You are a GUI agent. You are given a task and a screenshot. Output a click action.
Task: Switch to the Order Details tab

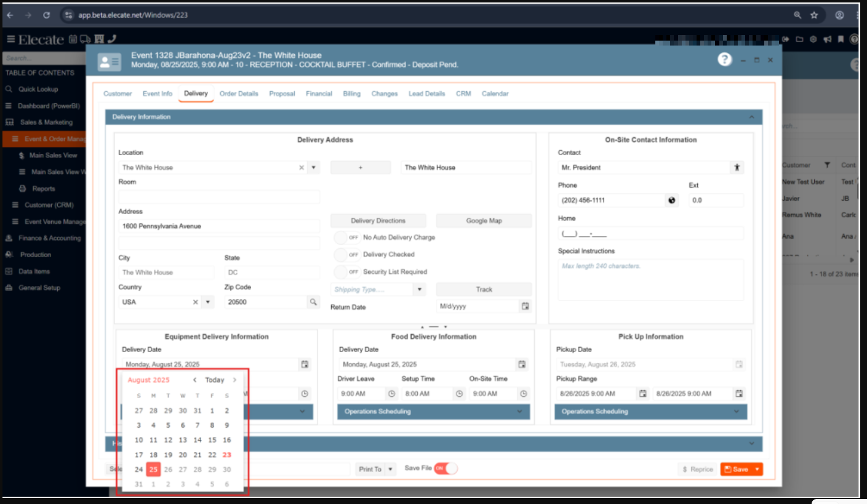pos(239,94)
